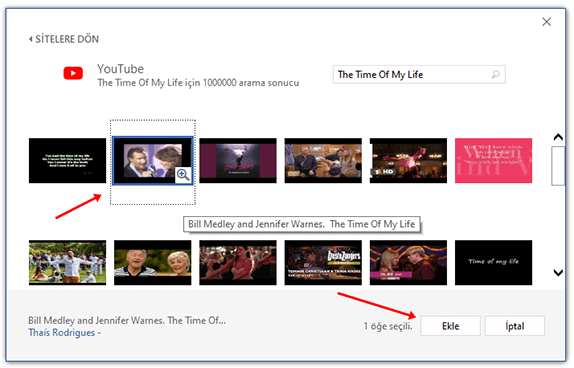Select the black 'Time of my life' title thumbnail
The width and height of the screenshot is (574, 368).
click(x=493, y=263)
